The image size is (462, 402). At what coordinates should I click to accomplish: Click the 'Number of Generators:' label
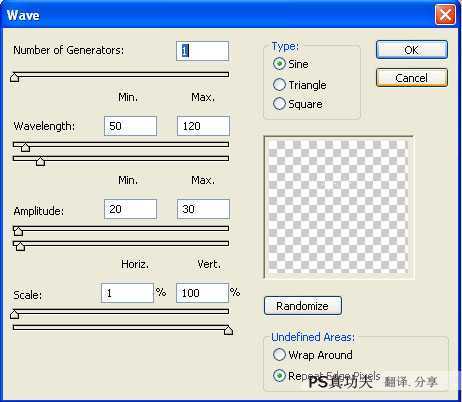[69, 50]
